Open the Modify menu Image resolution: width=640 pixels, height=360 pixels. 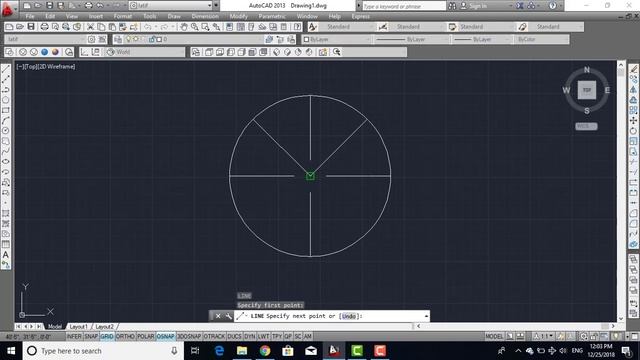click(x=238, y=16)
